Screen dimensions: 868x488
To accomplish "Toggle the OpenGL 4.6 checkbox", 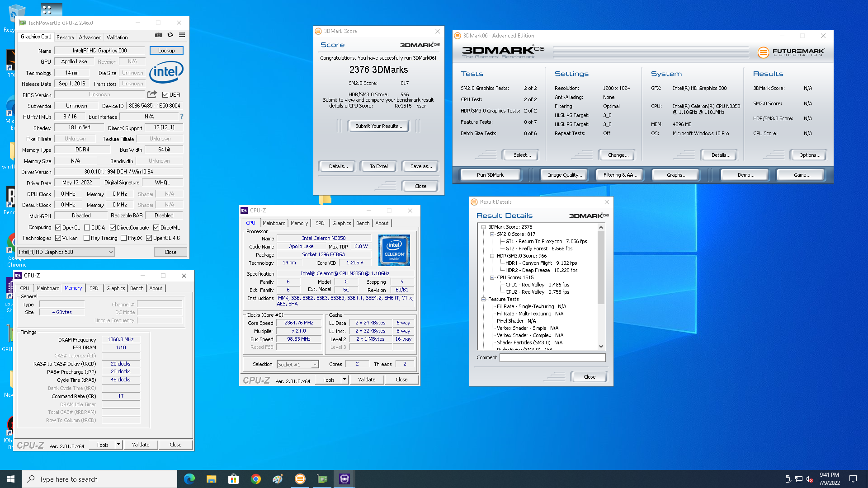I will (x=149, y=238).
